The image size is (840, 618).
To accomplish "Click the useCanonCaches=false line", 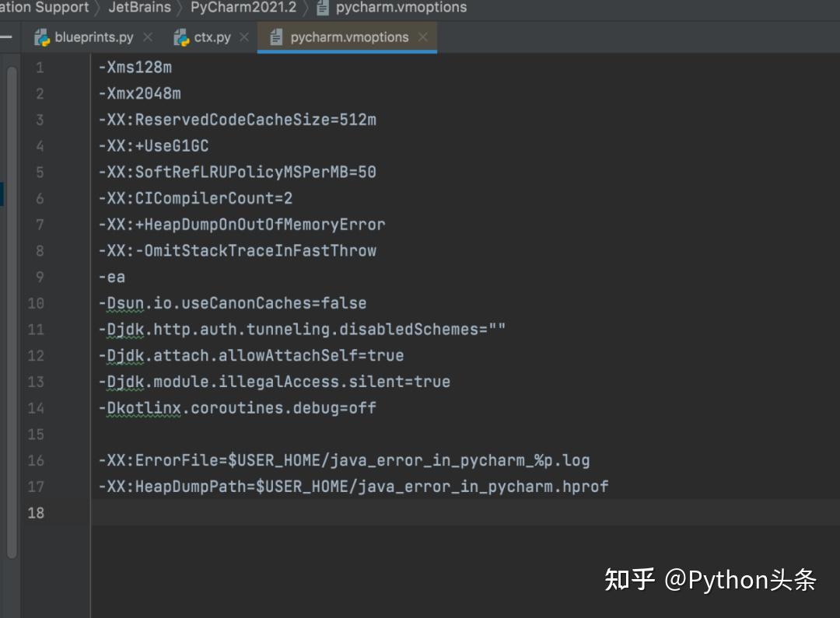I will click(233, 304).
